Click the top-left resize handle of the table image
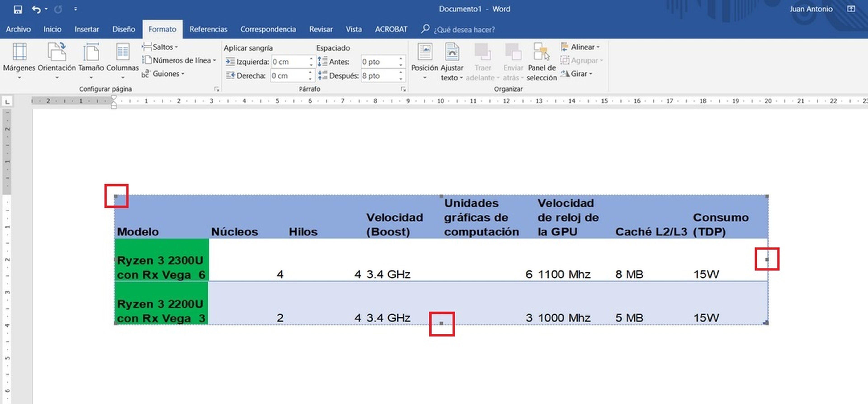868x404 pixels. pos(116,196)
